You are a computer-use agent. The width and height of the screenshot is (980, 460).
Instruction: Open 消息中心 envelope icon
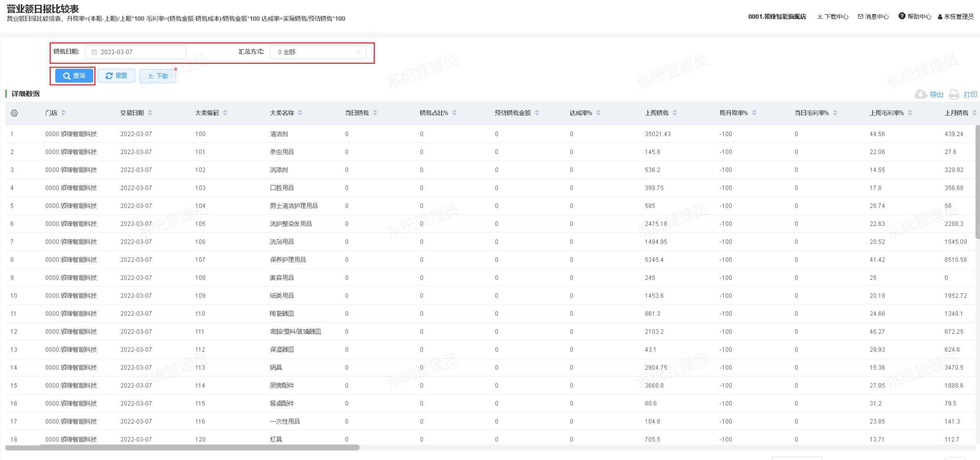860,17
